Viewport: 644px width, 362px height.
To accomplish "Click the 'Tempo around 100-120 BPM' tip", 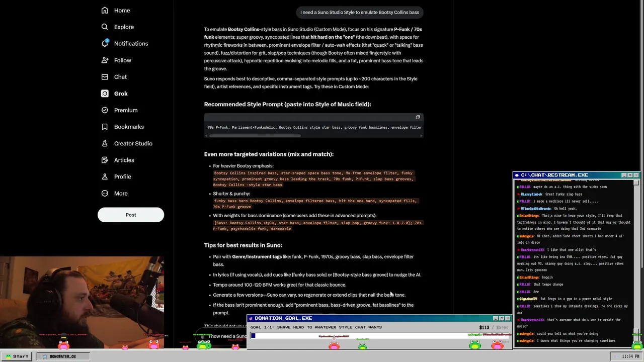I will [279, 285].
